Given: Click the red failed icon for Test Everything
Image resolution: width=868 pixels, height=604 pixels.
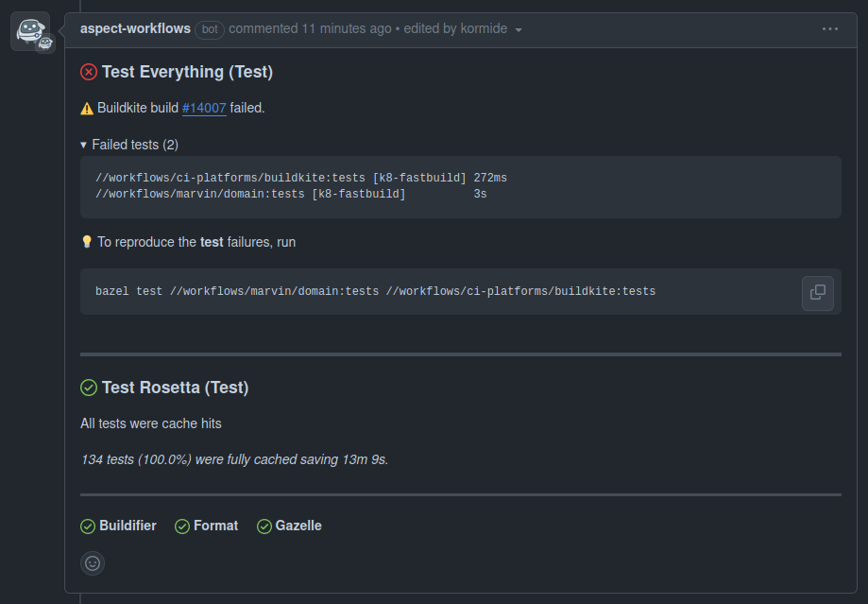Looking at the screenshot, I should click(89, 72).
